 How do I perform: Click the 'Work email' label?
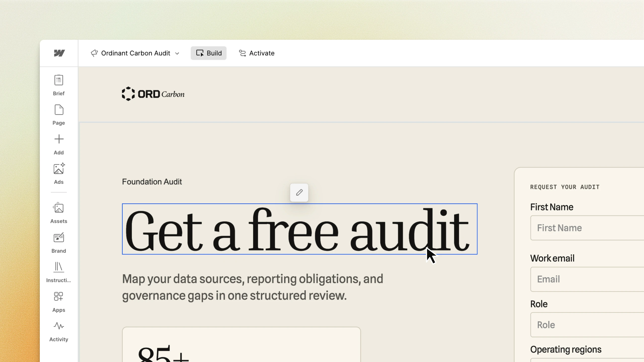(552, 258)
